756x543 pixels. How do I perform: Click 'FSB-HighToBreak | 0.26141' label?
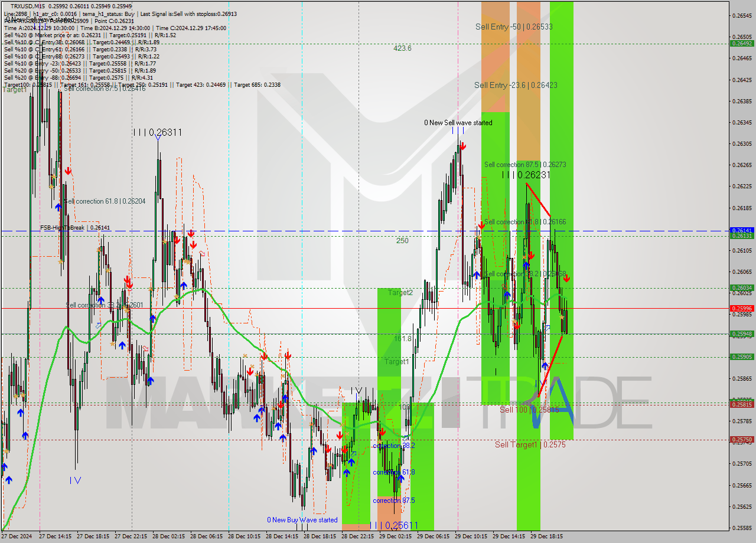click(75, 228)
